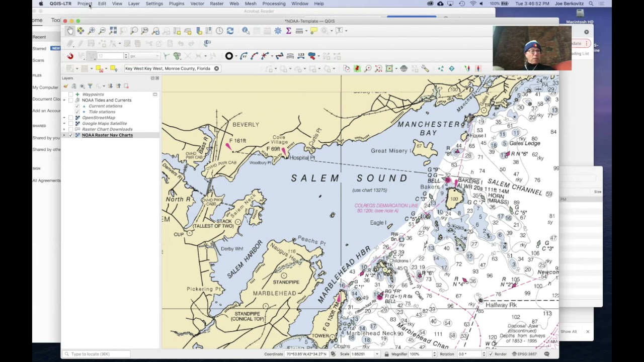This screenshot has height=362, width=644.
Task: Click the Coordinate input field
Action: click(307, 354)
